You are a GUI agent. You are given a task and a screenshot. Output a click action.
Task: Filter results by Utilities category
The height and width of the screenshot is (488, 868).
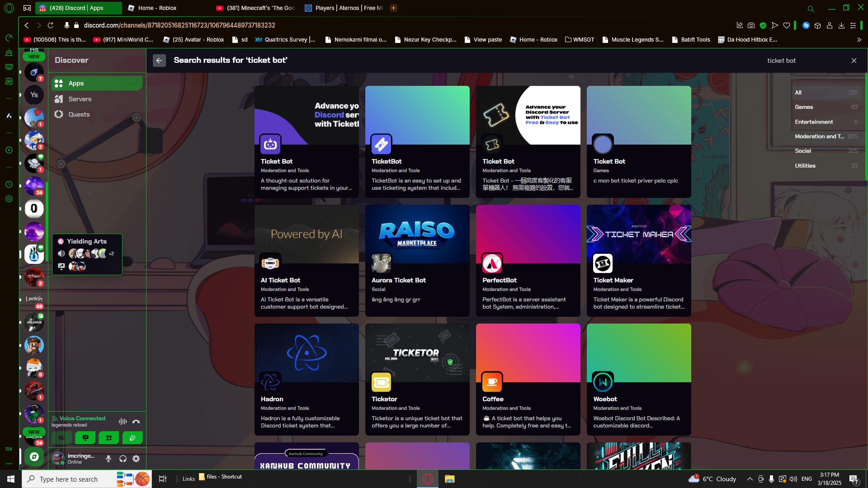[826, 166]
